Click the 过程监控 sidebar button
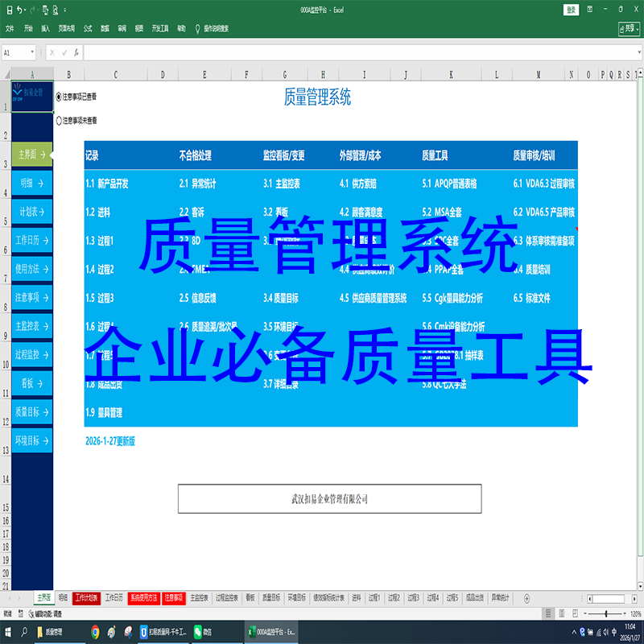644x644 pixels. pos(32,354)
